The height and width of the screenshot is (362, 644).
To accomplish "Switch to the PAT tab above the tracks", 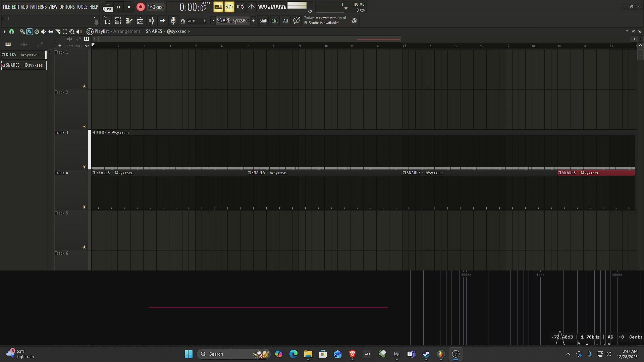I will (87, 46).
